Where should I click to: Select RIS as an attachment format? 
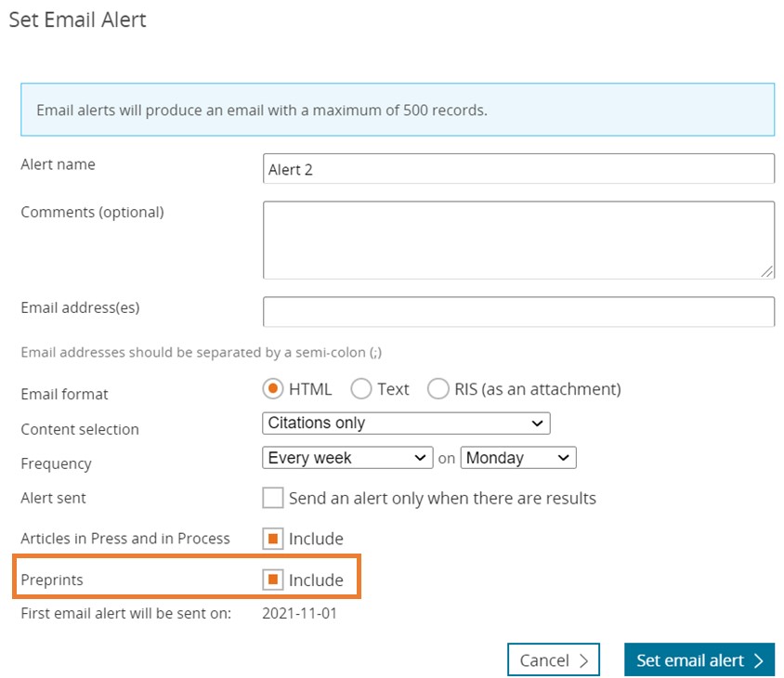[438, 389]
